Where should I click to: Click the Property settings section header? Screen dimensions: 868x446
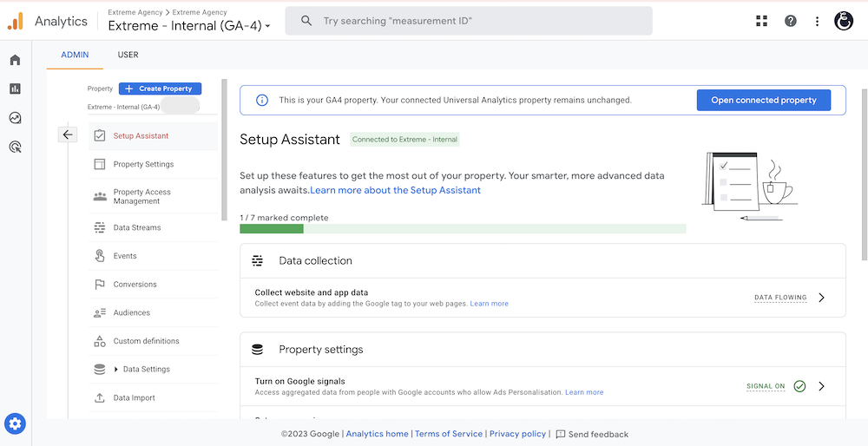coord(542,349)
